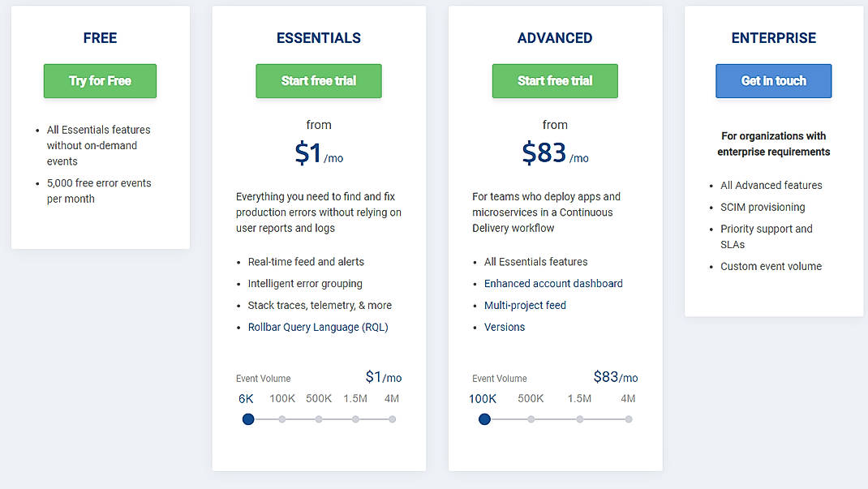The height and width of the screenshot is (489, 868).
Task: Start free trial on the Essentials plan
Action: [x=318, y=81]
